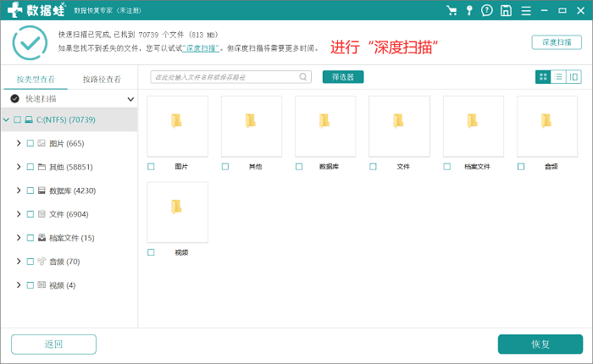Tick checkbox under 视频 folder thumbnail
The height and width of the screenshot is (364, 593).
151,252
